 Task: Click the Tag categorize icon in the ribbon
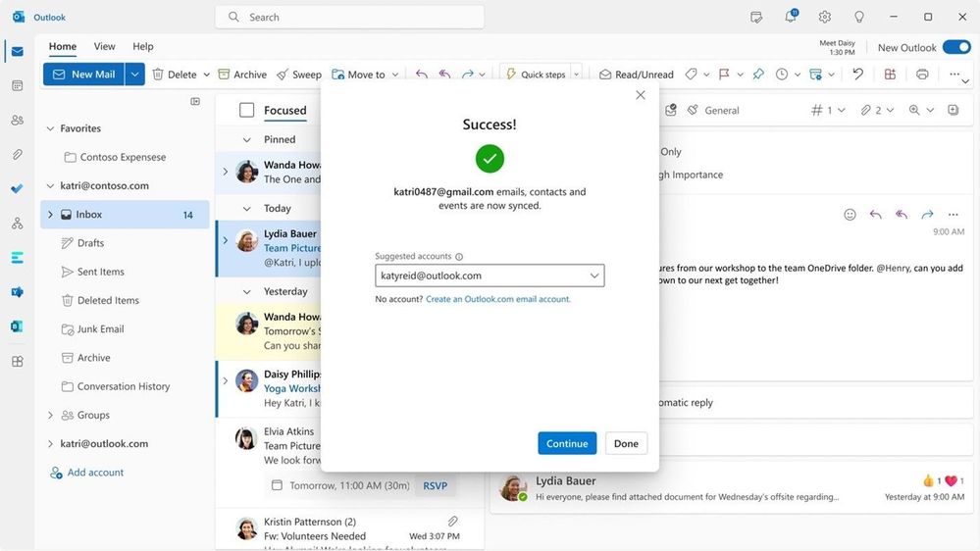[691, 75]
